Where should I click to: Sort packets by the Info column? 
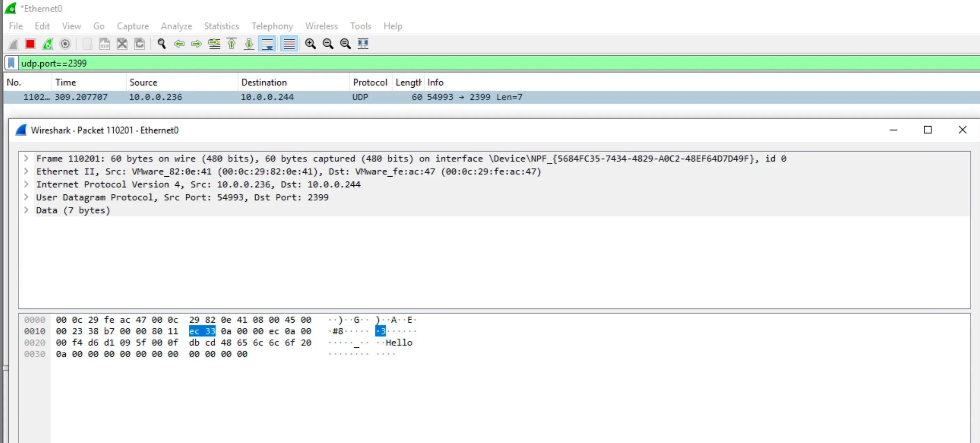coord(702,83)
